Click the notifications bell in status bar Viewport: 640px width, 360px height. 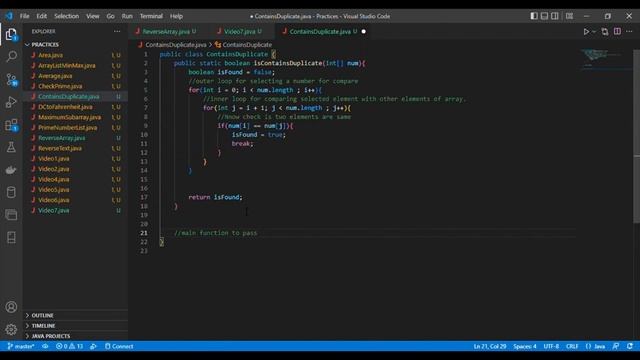(630, 346)
